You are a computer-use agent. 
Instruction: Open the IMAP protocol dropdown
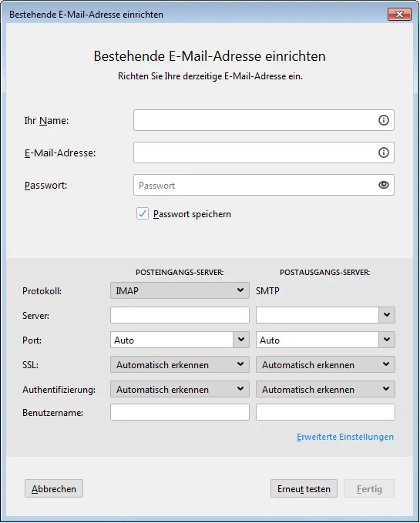tap(180, 290)
